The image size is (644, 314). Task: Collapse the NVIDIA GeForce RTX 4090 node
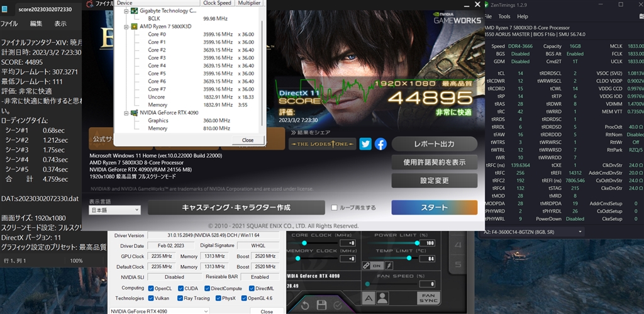pyautogui.click(x=127, y=113)
